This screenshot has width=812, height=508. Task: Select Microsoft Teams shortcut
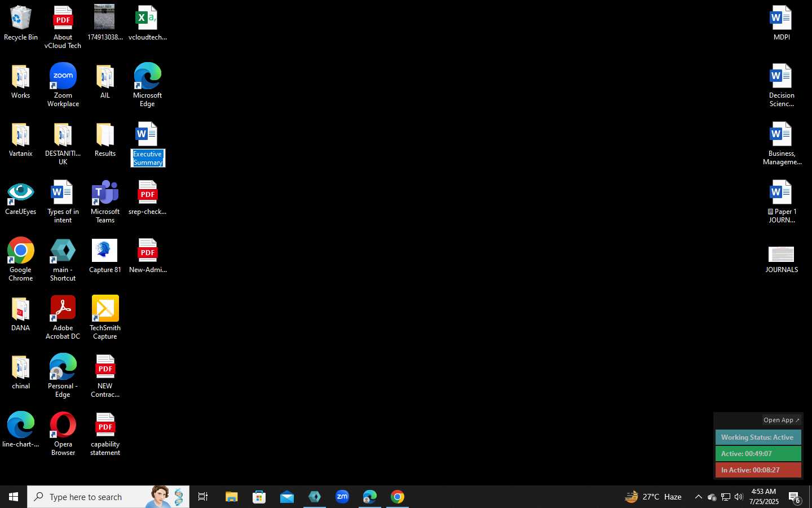[x=105, y=202]
